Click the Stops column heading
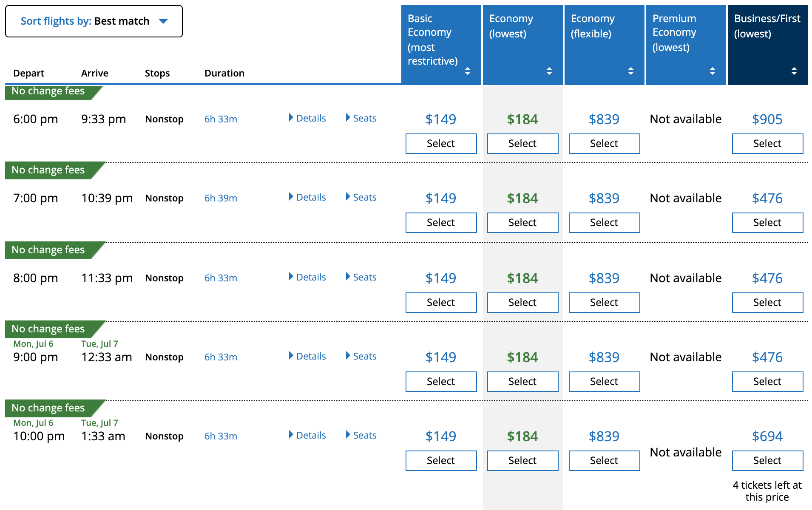The height and width of the screenshot is (510, 812). [157, 74]
